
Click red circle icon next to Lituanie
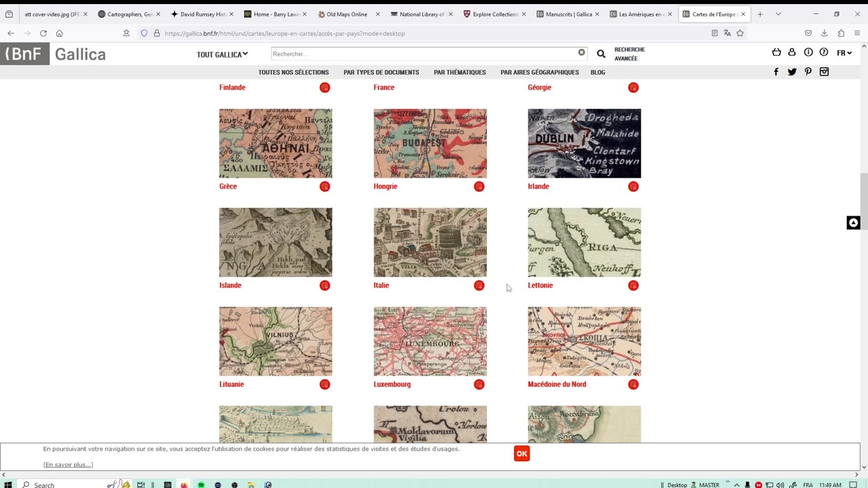[x=325, y=384]
